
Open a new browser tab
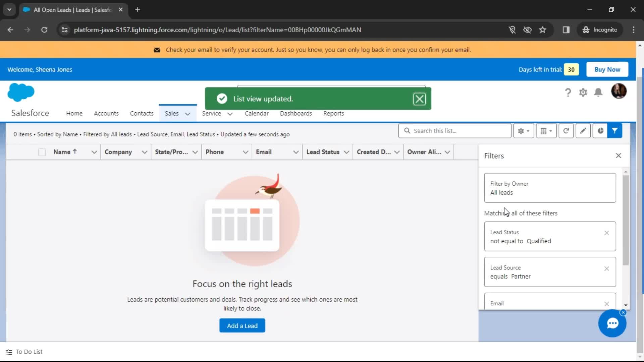tap(138, 10)
